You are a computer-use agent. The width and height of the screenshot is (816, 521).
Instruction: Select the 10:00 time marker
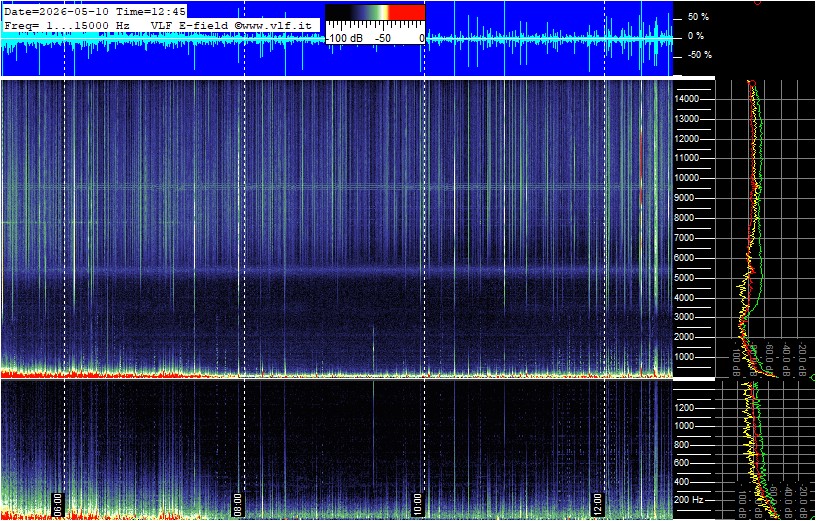pyautogui.click(x=417, y=505)
